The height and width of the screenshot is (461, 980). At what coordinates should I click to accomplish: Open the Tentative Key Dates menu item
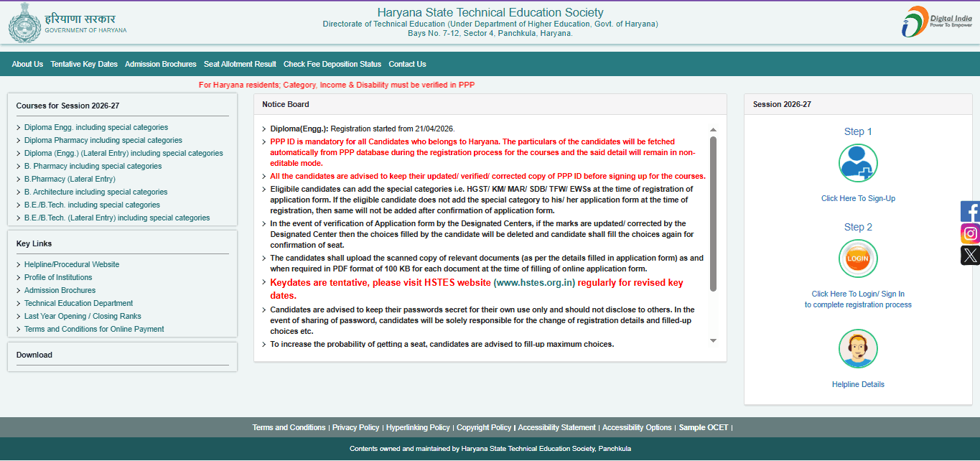84,64
